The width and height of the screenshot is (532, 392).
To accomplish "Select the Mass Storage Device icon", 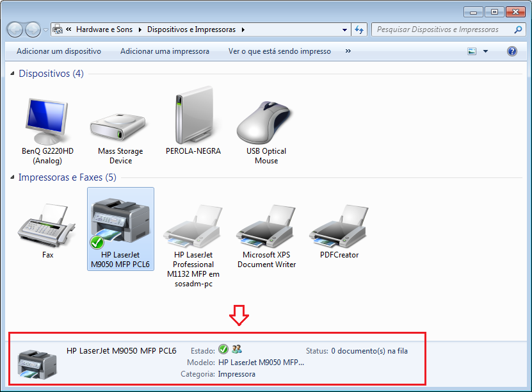I will click(118, 127).
